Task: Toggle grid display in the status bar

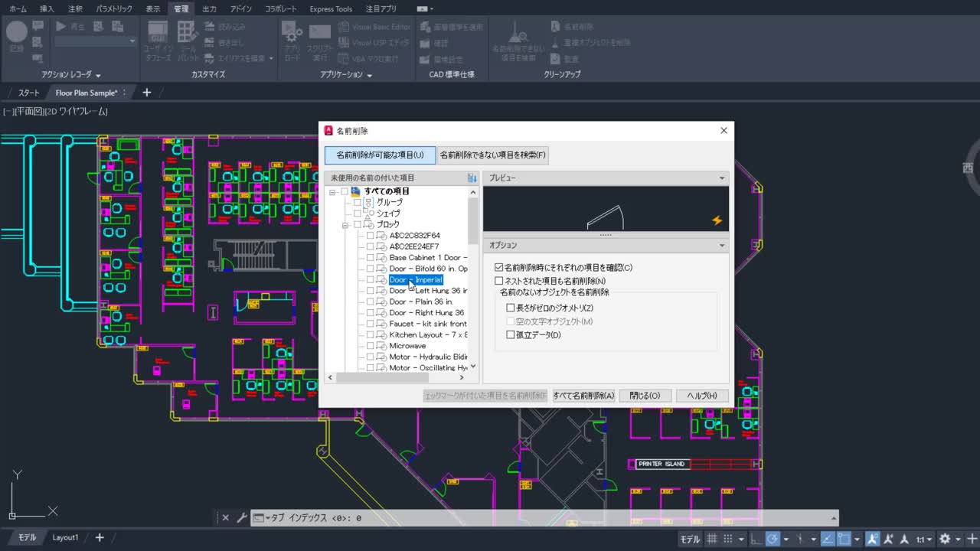Action: [x=711, y=539]
